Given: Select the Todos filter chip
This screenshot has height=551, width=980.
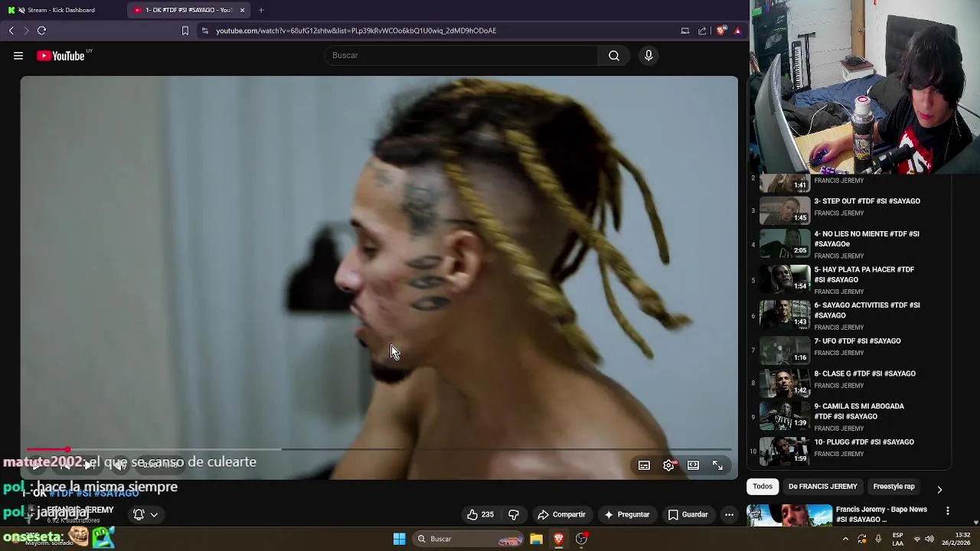Looking at the screenshot, I should 763,486.
